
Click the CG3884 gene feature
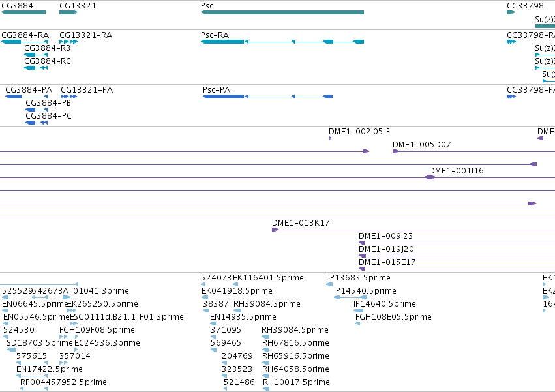coord(23,12)
